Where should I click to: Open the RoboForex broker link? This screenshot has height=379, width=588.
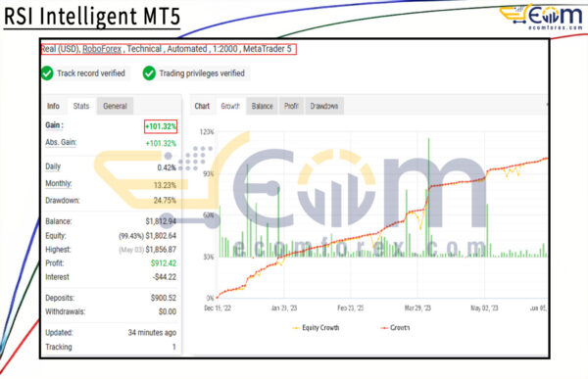click(x=102, y=49)
